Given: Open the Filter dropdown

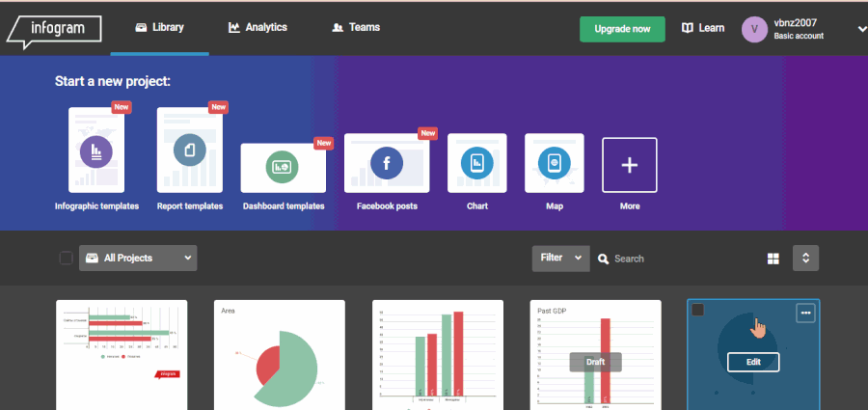Looking at the screenshot, I should point(560,258).
